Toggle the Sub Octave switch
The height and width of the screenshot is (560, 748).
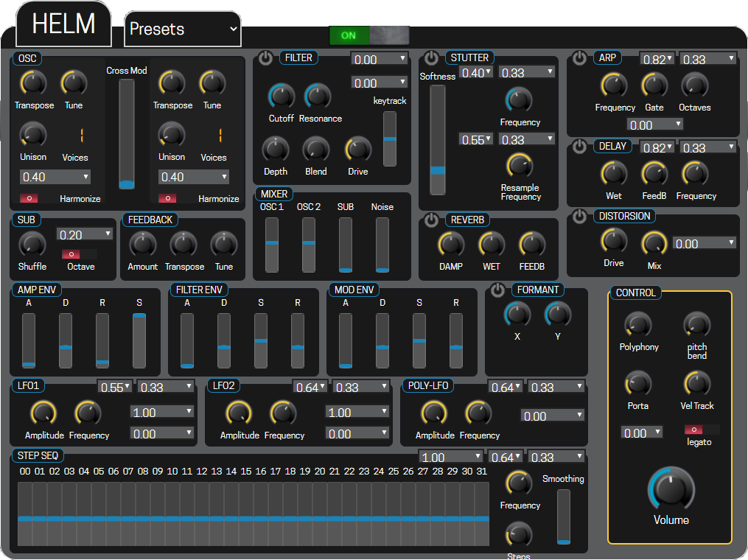[x=79, y=254]
